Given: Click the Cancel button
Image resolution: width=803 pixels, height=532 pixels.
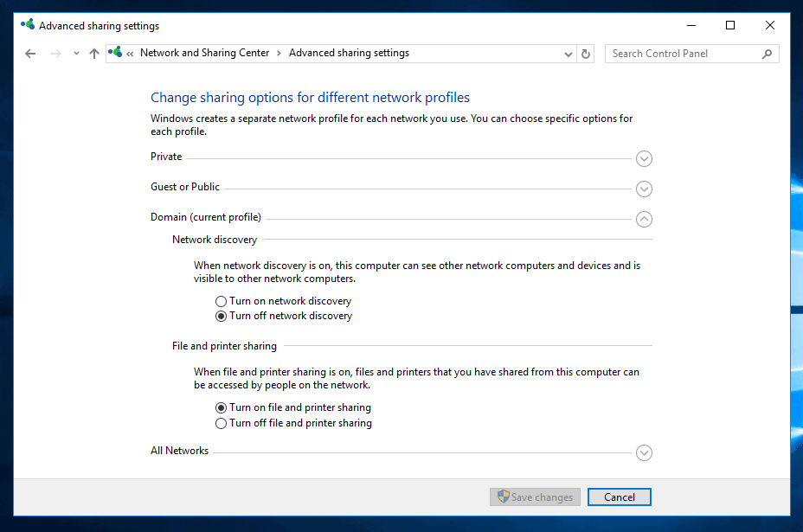Looking at the screenshot, I should (619, 497).
